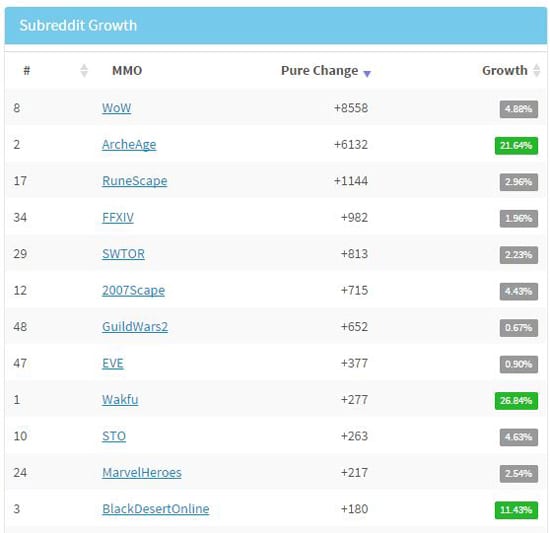Sort table by Growth column arrows
550x533 pixels.
pyautogui.click(x=537, y=70)
